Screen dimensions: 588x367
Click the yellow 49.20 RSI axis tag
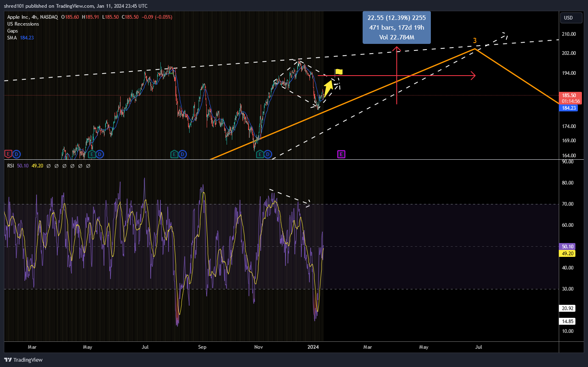tap(568, 254)
